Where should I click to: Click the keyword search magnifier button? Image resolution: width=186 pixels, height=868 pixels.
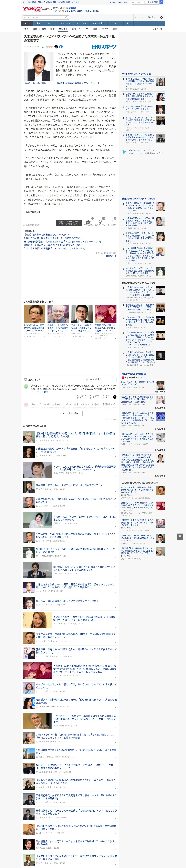[x=66, y=18]
